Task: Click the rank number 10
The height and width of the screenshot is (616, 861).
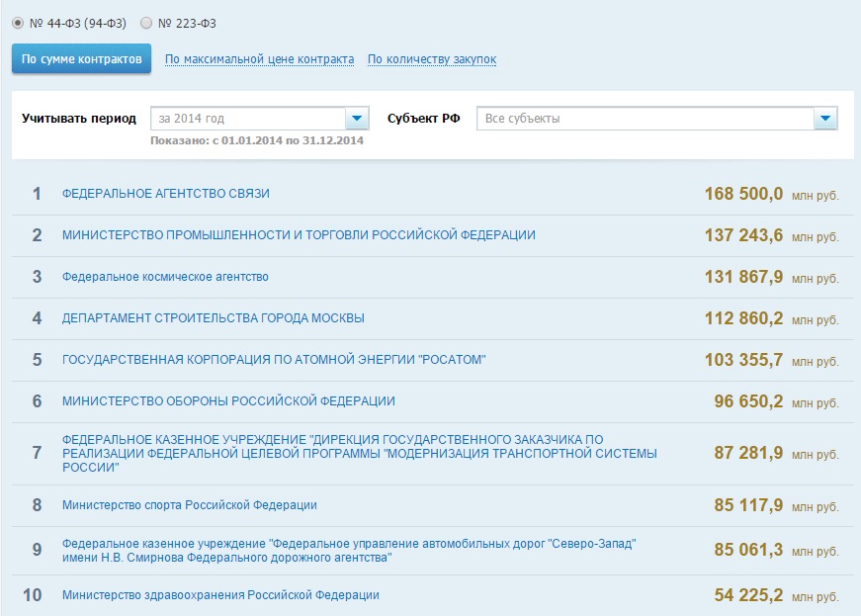Action: pyautogui.click(x=33, y=595)
